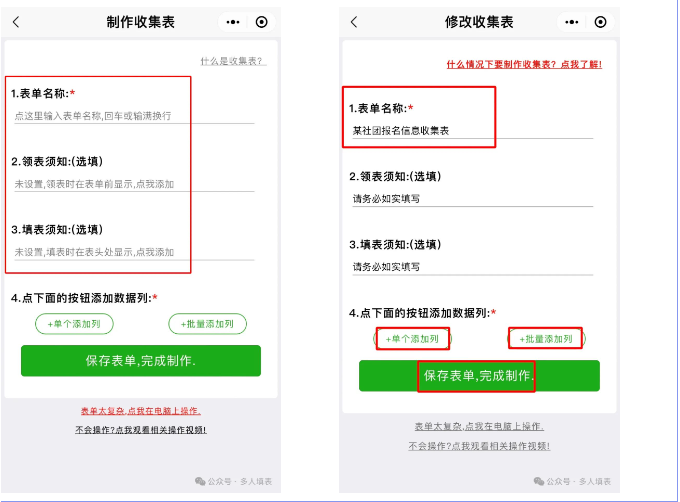The image size is (680, 502).
Task: Close mini program on 制作收集表 page
Action: tap(262, 22)
